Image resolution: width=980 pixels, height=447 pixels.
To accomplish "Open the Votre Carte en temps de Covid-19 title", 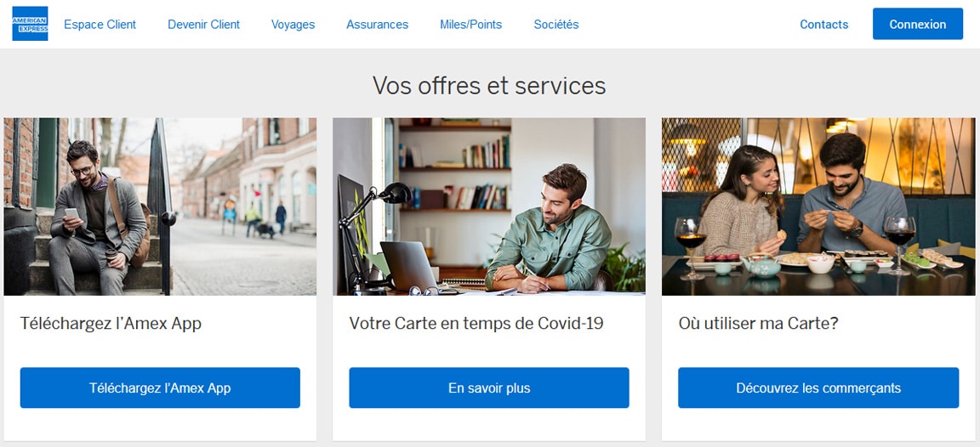I will pos(476,324).
